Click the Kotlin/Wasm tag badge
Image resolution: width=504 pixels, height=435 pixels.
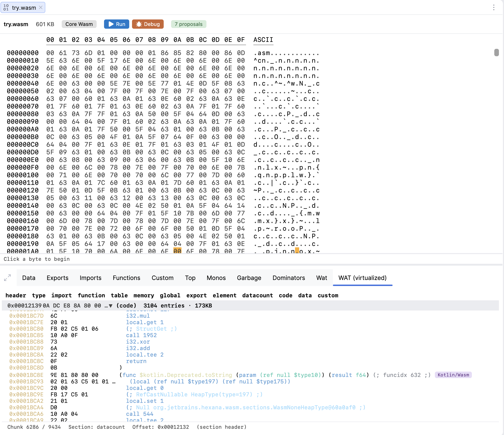point(453,375)
